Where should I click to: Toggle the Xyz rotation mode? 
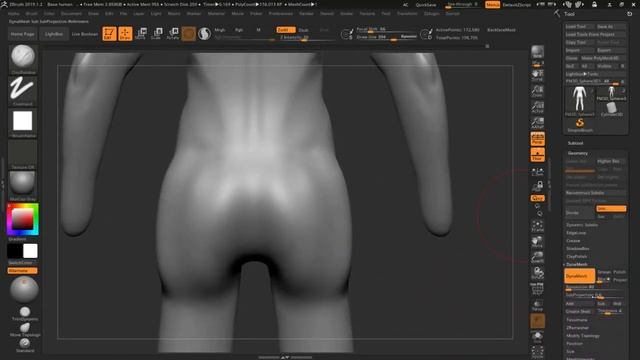coord(538,198)
